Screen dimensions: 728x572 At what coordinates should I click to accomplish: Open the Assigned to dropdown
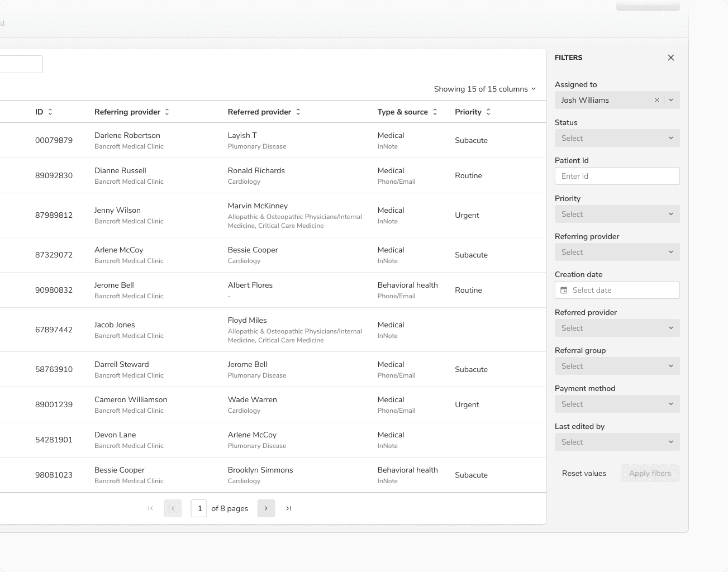670,100
